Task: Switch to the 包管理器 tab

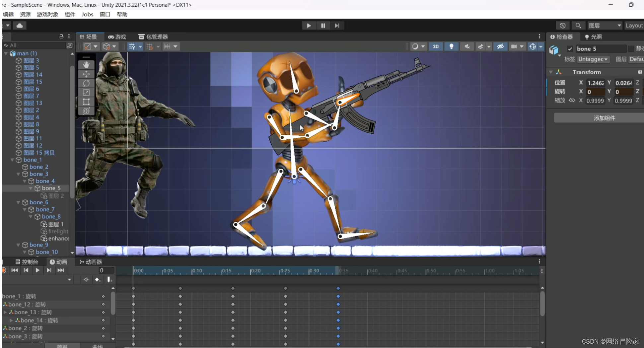Action: pos(153,37)
